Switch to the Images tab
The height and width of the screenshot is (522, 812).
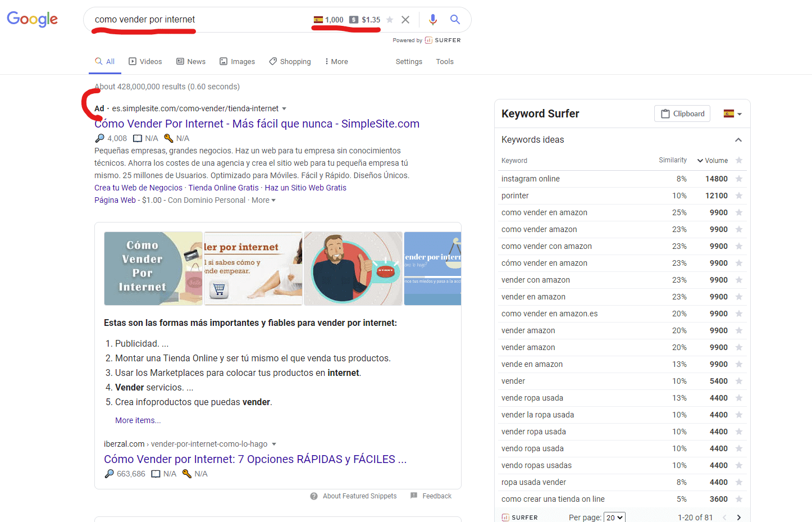click(x=237, y=62)
